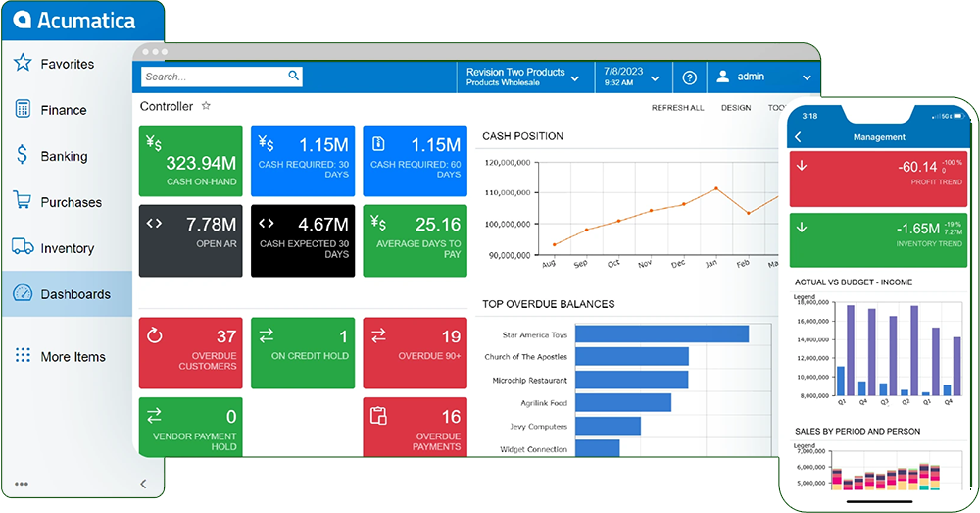Open the 323.94M Cash On-Hand tile
This screenshot has width=980, height=513.
(x=191, y=161)
